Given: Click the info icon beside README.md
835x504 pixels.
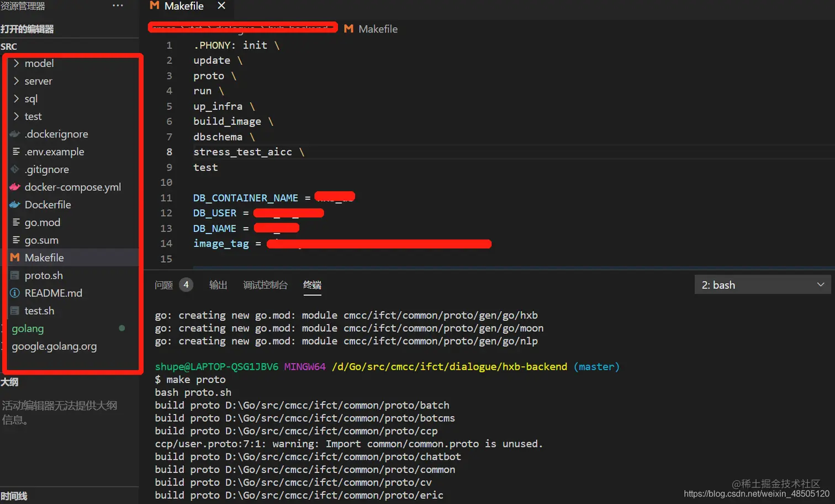Looking at the screenshot, I should pos(15,293).
